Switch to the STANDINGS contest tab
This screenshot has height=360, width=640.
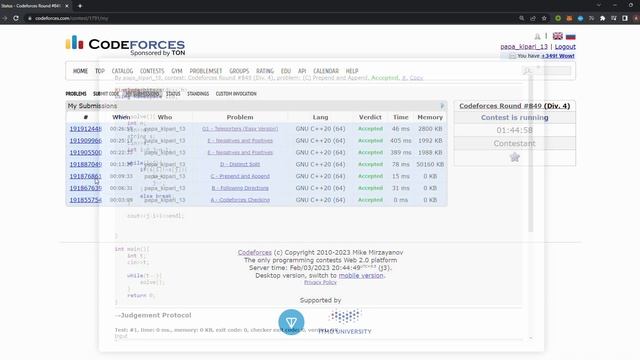pos(198,94)
